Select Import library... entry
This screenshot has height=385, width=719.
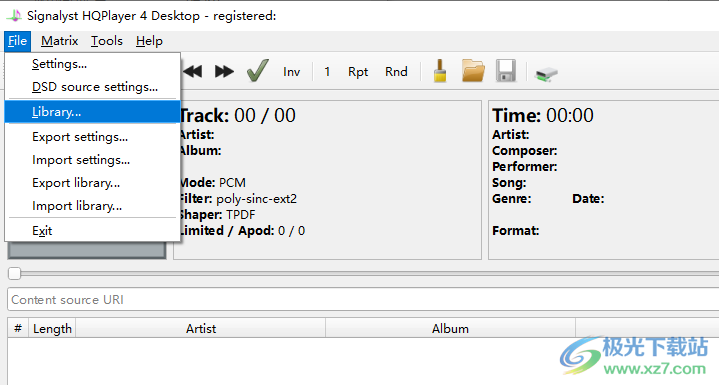pos(92,206)
